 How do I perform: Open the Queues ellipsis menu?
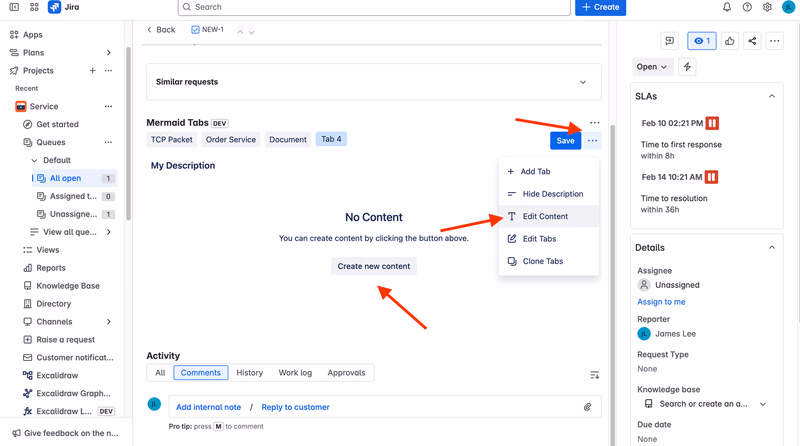click(108, 142)
